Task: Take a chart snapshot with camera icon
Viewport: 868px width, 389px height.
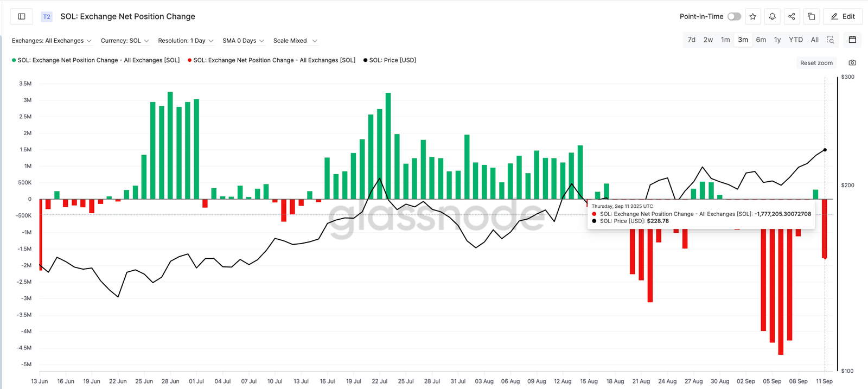Action: click(x=852, y=63)
